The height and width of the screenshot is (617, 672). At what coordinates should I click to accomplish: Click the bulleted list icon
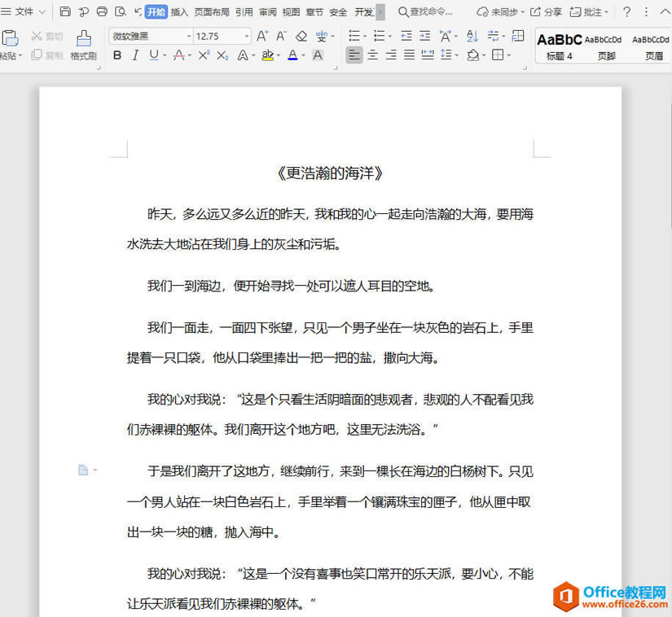coord(354,36)
